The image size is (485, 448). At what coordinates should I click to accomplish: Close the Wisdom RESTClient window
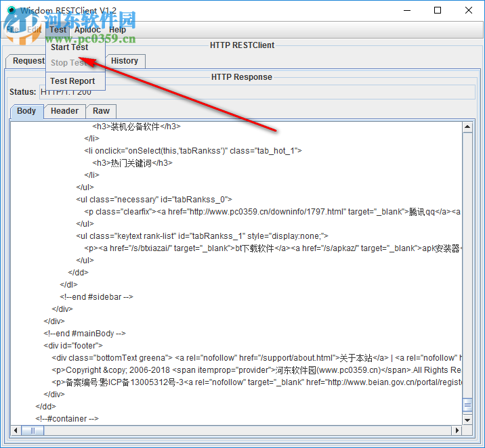[468, 10]
